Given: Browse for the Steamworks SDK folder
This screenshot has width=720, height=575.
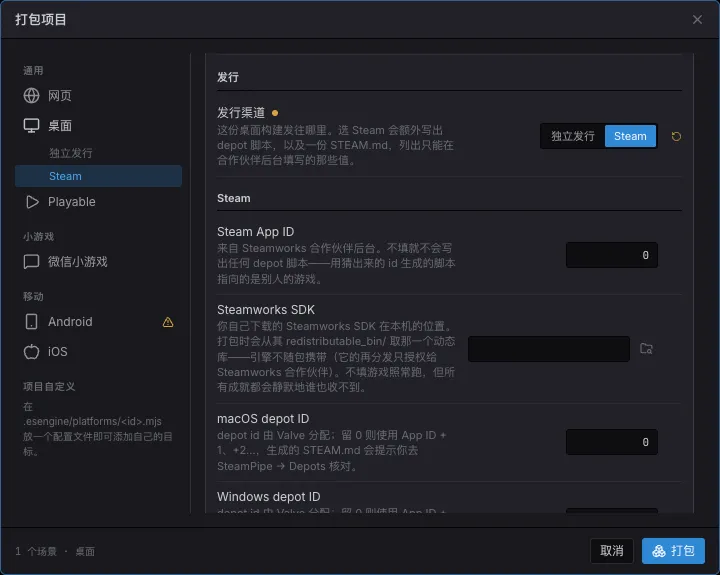Looking at the screenshot, I should point(646,349).
